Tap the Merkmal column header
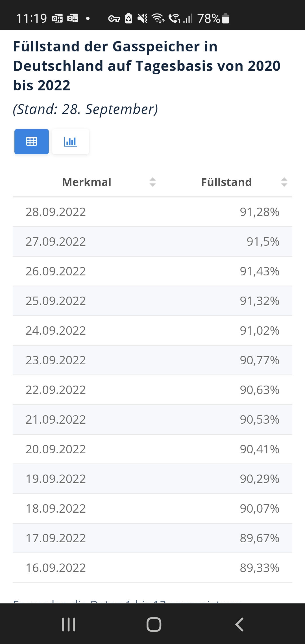The image size is (305, 644). 87,182
